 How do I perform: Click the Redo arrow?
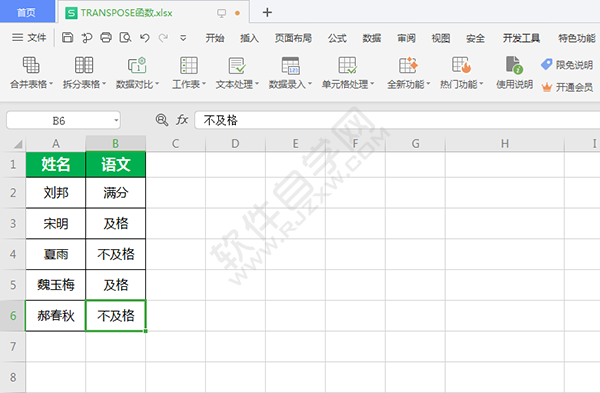163,38
